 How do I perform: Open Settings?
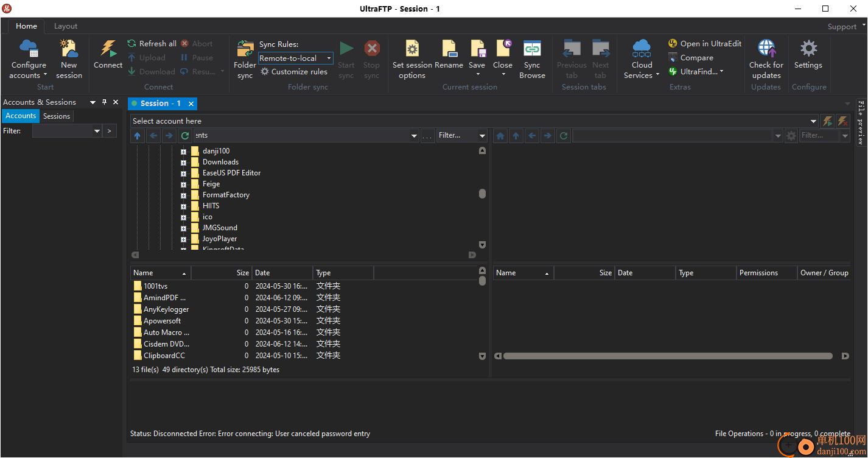click(808, 54)
